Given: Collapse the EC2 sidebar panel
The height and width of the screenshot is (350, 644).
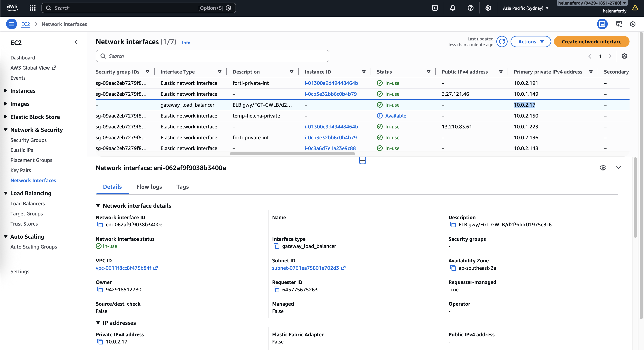Looking at the screenshot, I should coord(76,42).
